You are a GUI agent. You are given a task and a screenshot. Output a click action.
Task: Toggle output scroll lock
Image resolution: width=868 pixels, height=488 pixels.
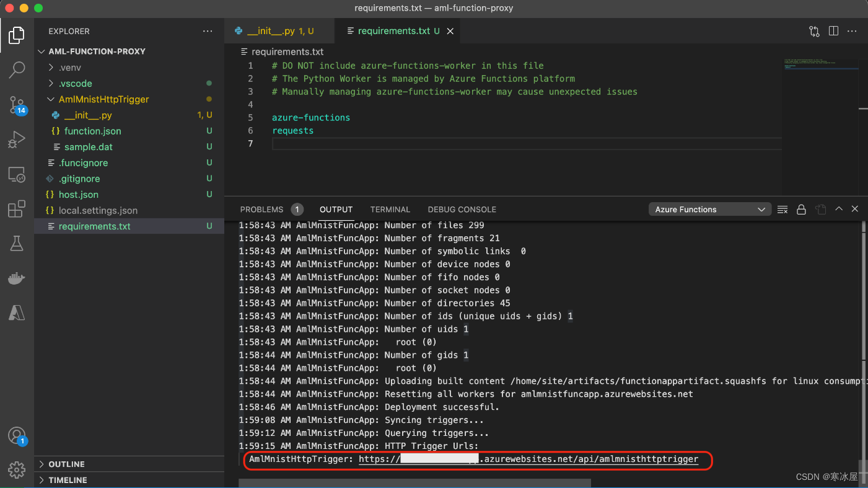point(801,210)
